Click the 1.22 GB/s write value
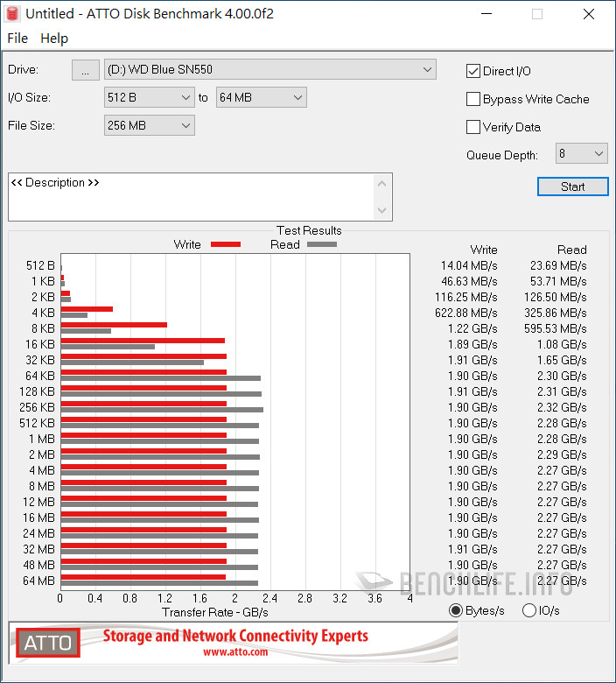Image resolution: width=616 pixels, height=683 pixels. click(472, 328)
